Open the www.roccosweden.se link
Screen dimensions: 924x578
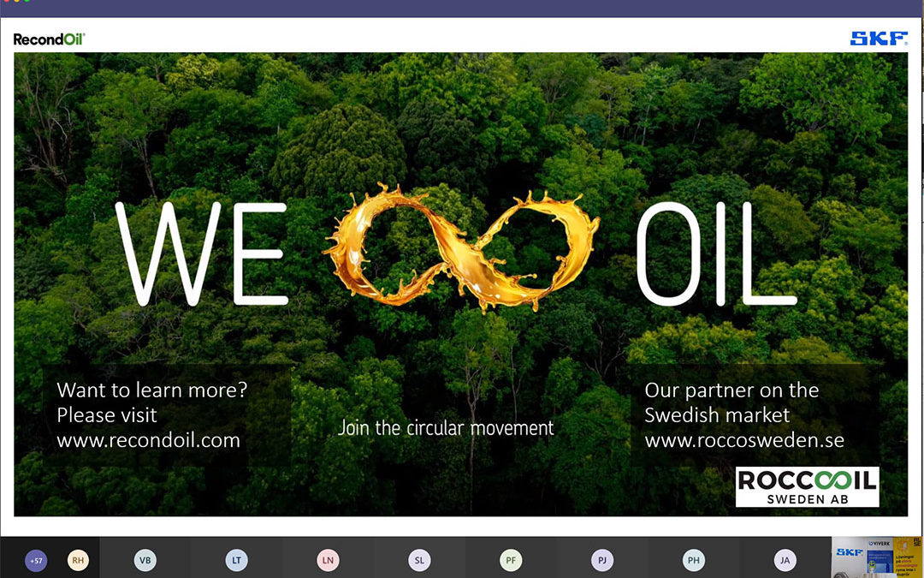pos(744,440)
